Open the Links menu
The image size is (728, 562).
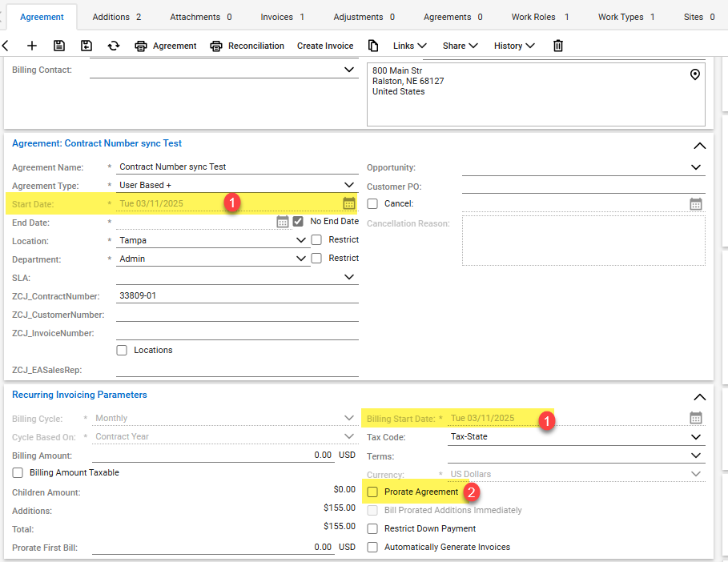point(409,46)
